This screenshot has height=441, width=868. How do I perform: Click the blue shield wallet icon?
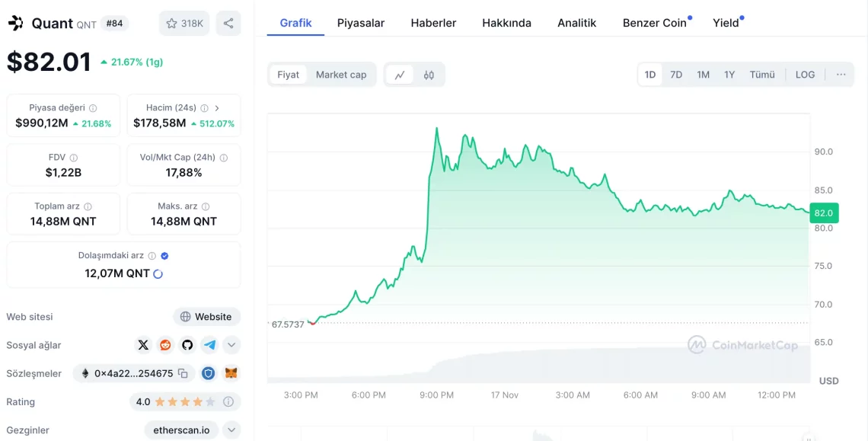click(208, 373)
